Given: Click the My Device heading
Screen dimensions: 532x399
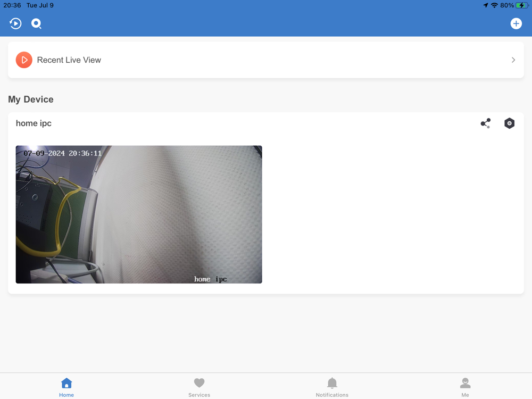Looking at the screenshot, I should pyautogui.click(x=31, y=99).
